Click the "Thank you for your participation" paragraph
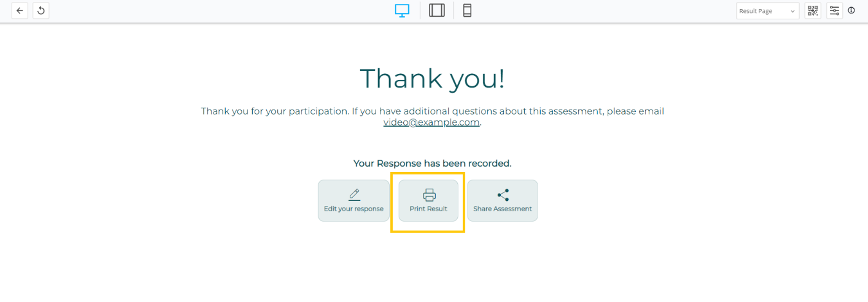The height and width of the screenshot is (302, 868). (432, 111)
